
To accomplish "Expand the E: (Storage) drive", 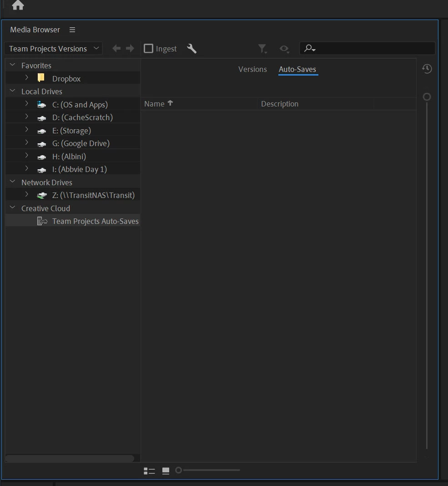I will [27, 130].
